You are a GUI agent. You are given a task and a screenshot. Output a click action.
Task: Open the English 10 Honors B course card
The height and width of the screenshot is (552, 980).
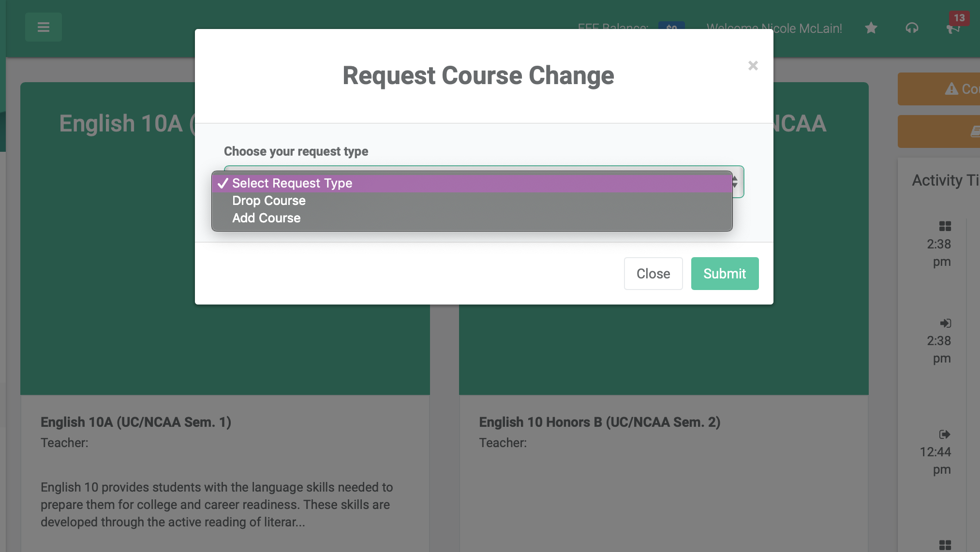point(600,422)
